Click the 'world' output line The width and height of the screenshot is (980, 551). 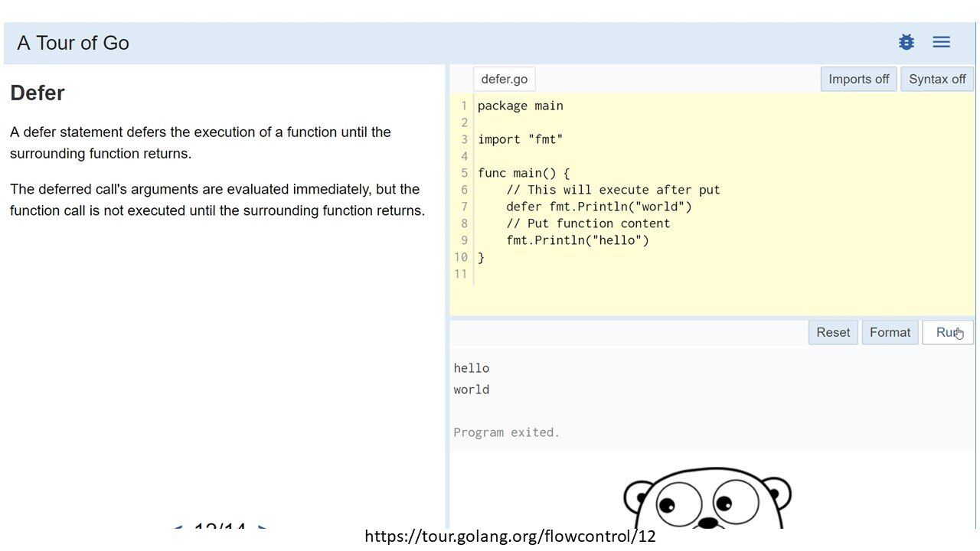[472, 390]
